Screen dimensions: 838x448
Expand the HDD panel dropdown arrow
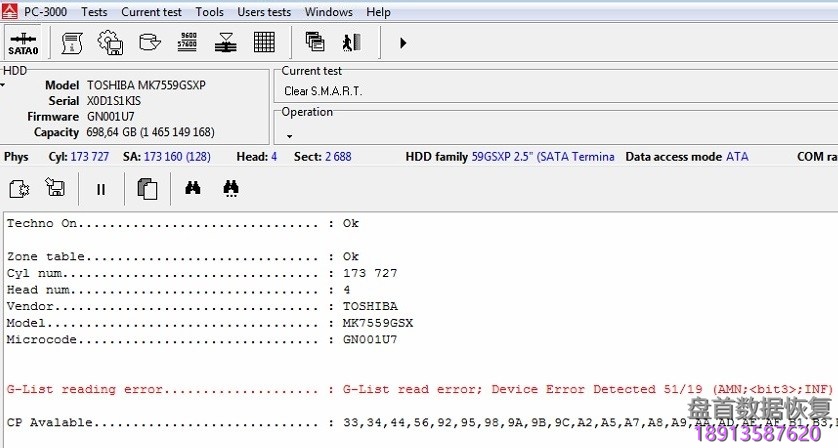pyautogui.click(x=3, y=85)
